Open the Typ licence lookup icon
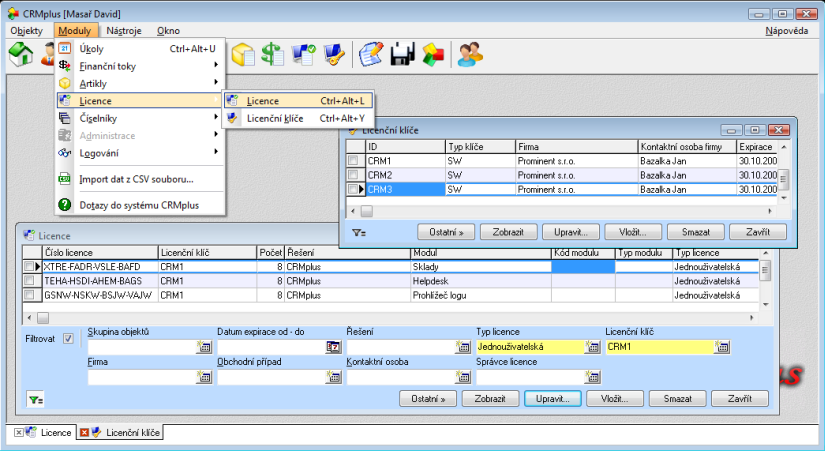Viewport: 825px width, 451px height. (592, 347)
